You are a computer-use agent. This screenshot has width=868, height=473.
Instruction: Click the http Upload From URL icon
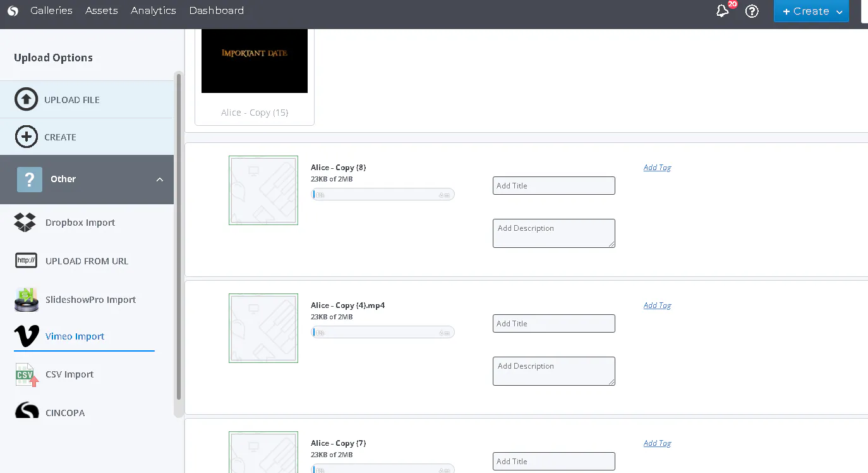[x=26, y=261]
